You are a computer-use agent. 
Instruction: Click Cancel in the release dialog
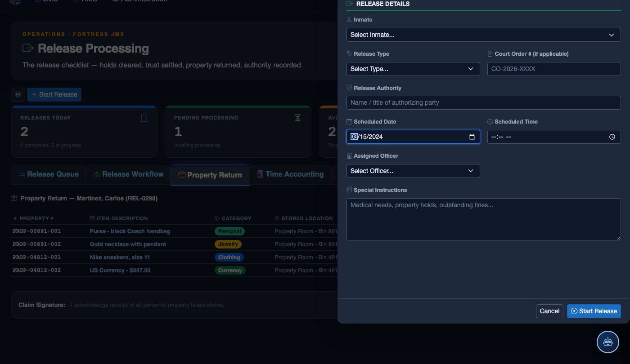click(x=549, y=311)
